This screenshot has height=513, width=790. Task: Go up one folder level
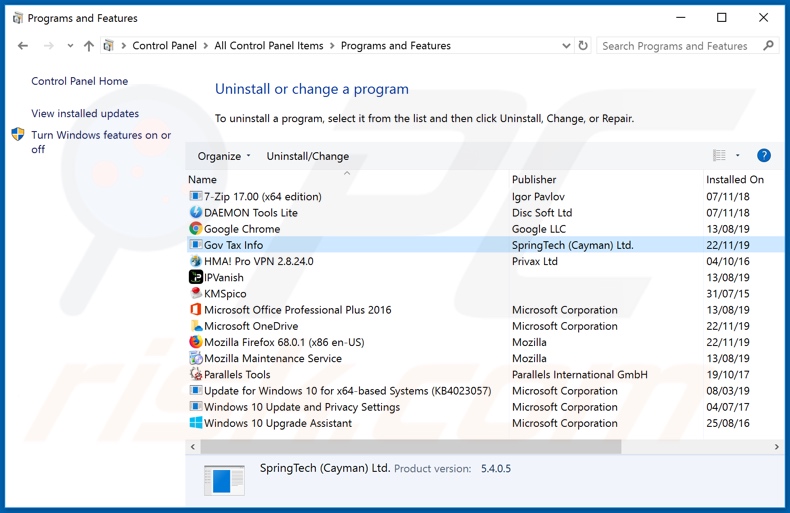[x=89, y=46]
